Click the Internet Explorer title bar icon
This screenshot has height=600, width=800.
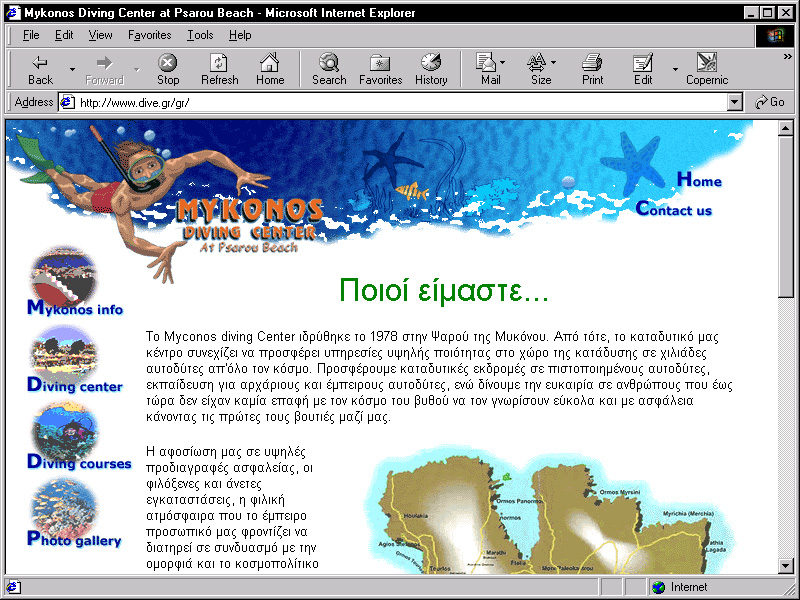coord(13,12)
